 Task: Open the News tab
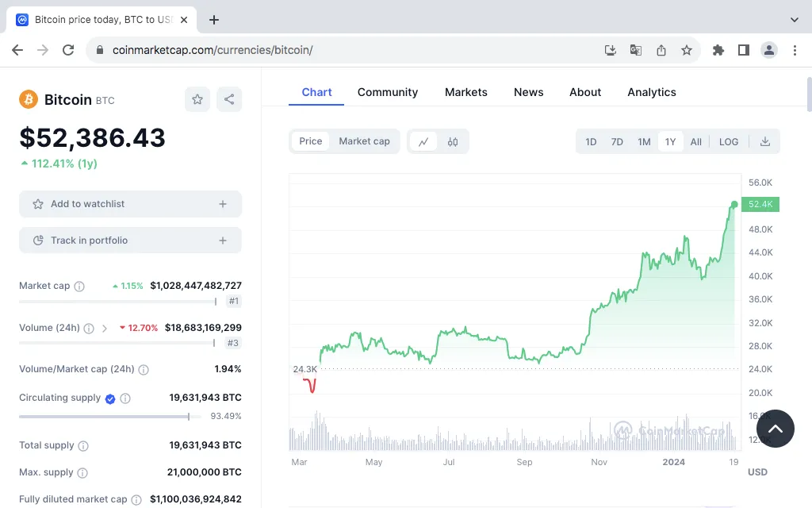tap(528, 92)
